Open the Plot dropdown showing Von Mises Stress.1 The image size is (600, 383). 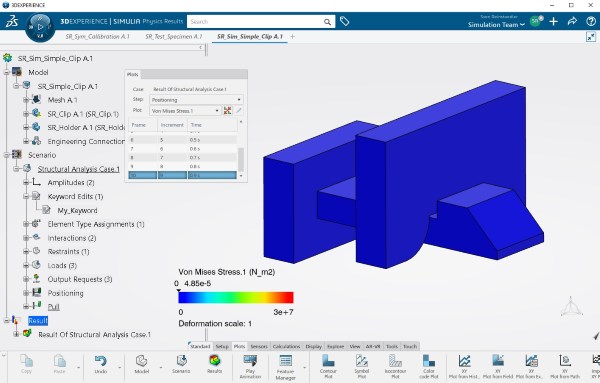(185, 111)
